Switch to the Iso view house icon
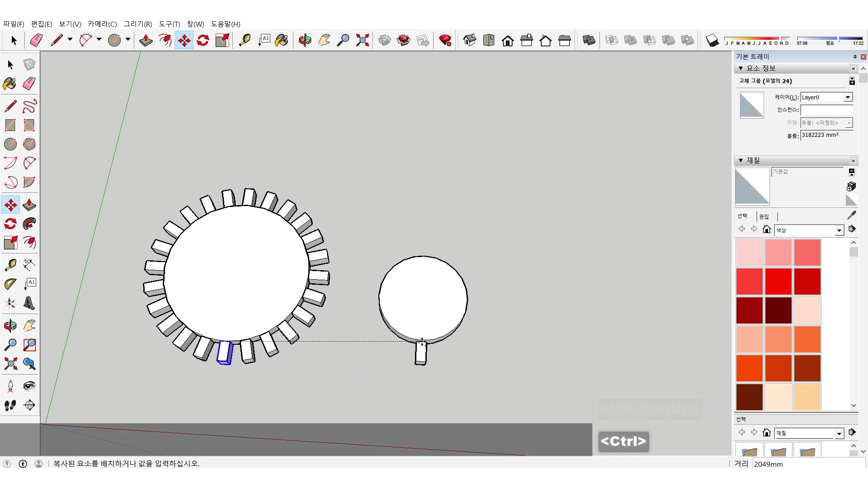The height and width of the screenshot is (488, 868). 470,40
